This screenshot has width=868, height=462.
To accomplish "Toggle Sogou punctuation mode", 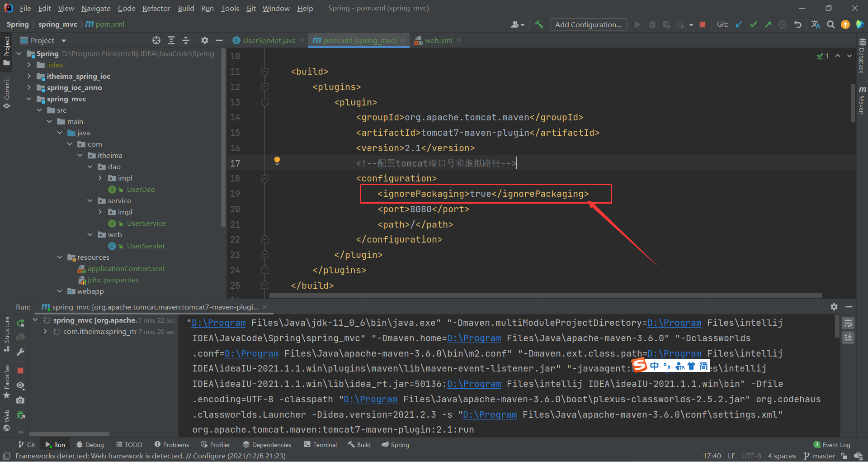I will [x=667, y=366].
